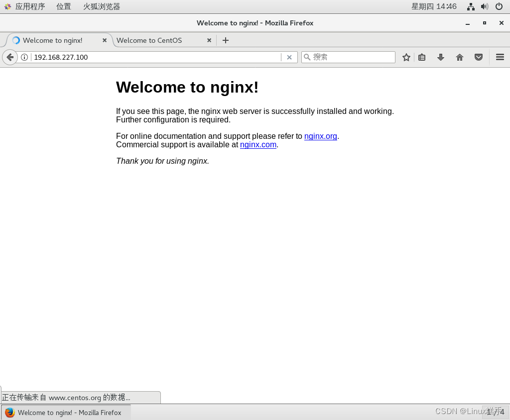This screenshot has width=510, height=420.
Task: Click the Firefox taskbar entry at bottom
Action: pyautogui.click(x=65, y=413)
